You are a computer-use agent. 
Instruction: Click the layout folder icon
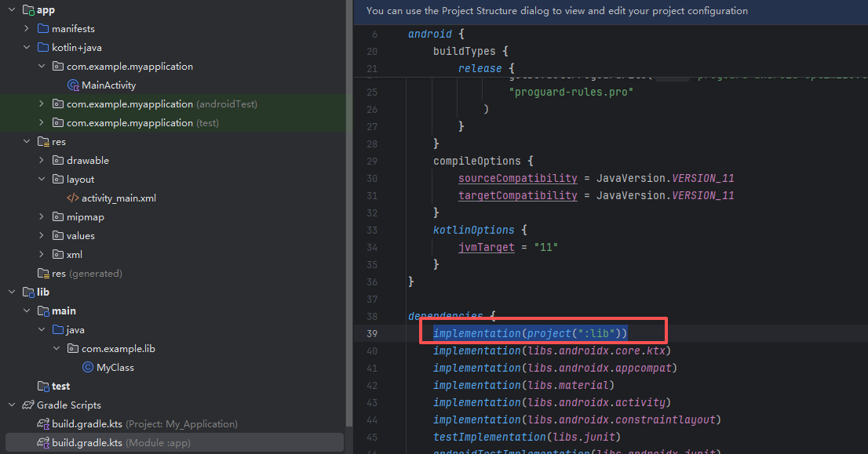pos(57,179)
